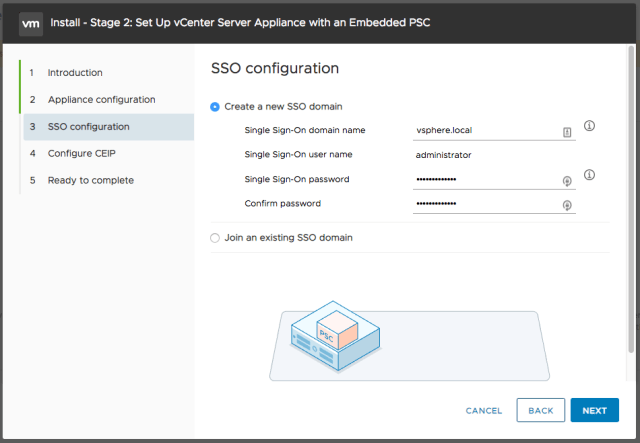
Task: Cancel the installation wizard
Action: [x=484, y=411]
